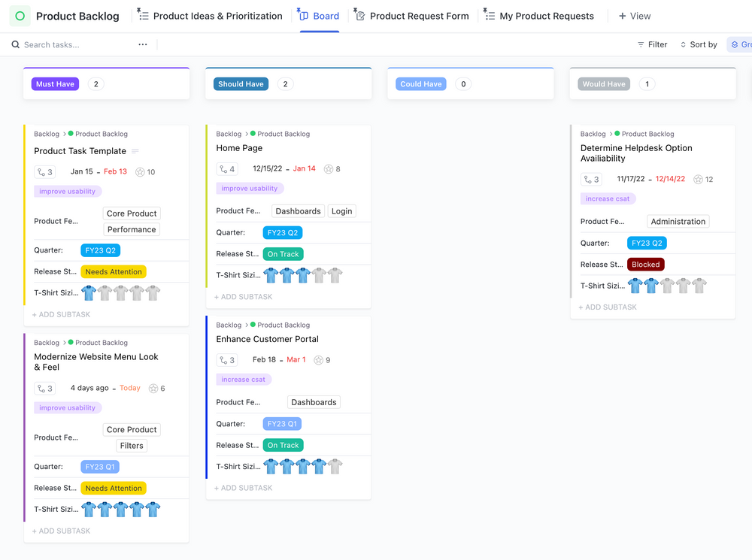Open the ellipsis menu next to the search bar

coord(142,44)
